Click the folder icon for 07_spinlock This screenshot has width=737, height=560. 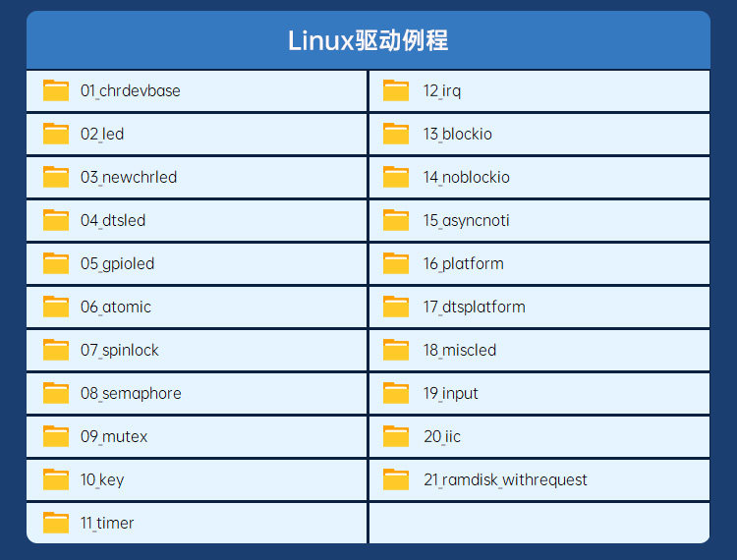click(56, 350)
